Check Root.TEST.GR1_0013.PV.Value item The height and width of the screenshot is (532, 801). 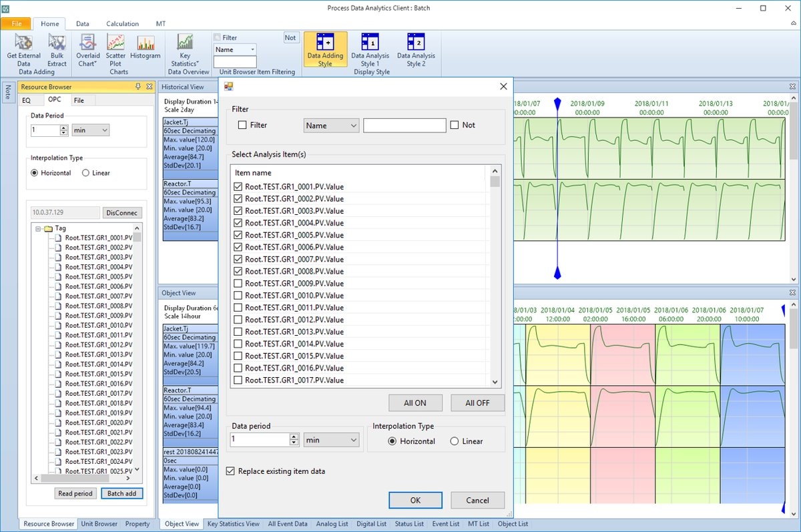(238, 332)
